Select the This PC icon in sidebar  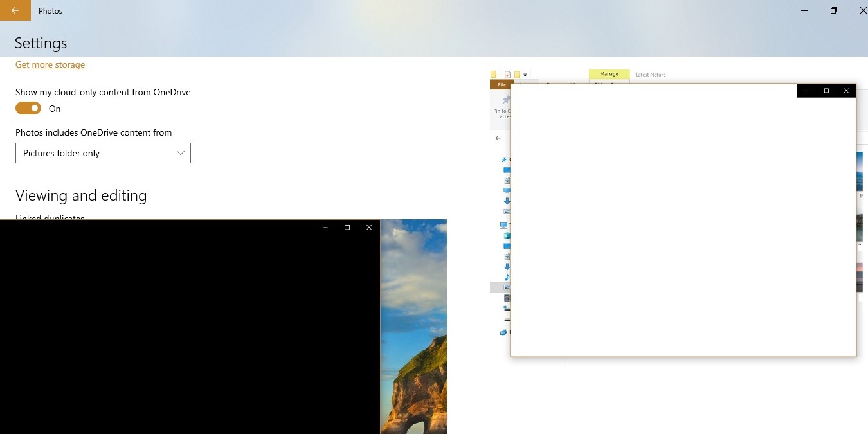(505, 224)
